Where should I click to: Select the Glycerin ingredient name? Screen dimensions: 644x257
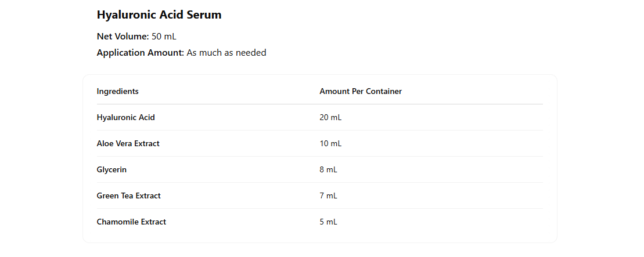pos(111,169)
